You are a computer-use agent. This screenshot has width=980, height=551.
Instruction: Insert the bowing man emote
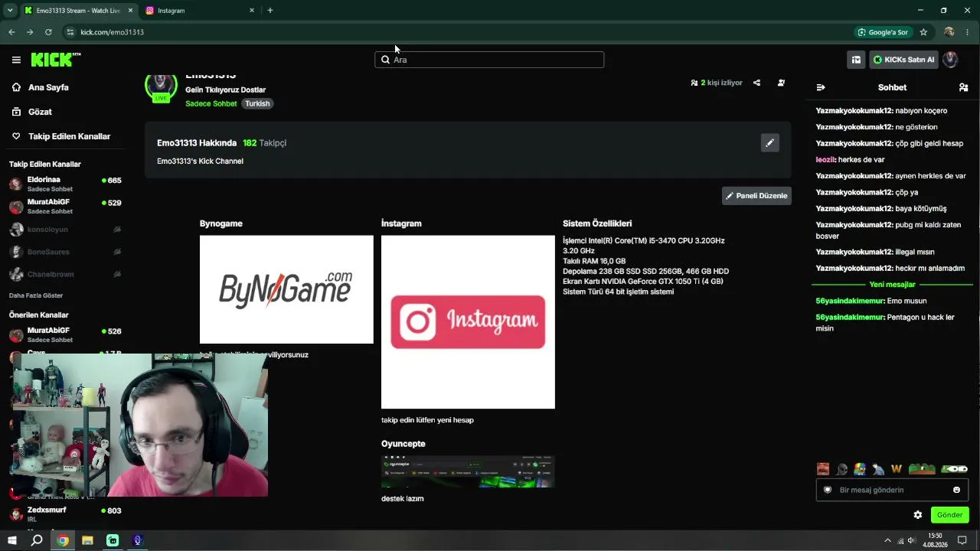[878, 469]
